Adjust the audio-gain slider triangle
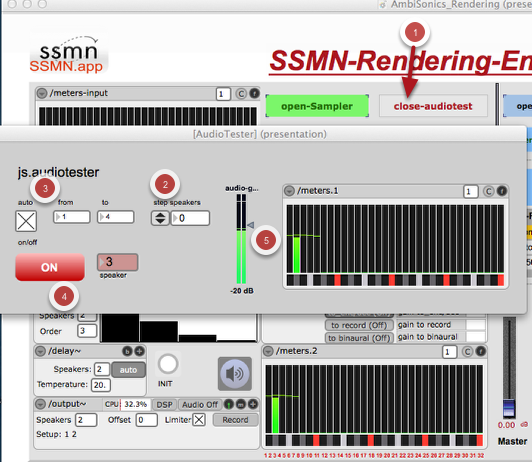 click(x=251, y=225)
